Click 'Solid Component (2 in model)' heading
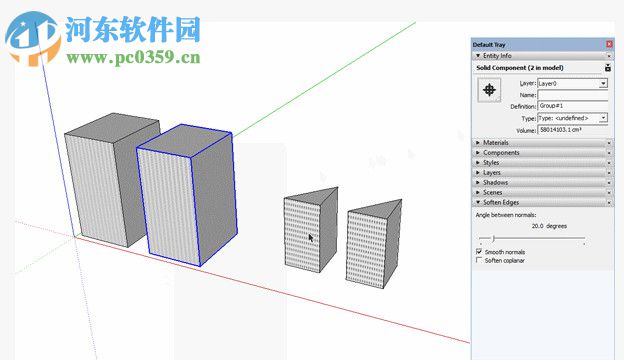 pos(520,68)
